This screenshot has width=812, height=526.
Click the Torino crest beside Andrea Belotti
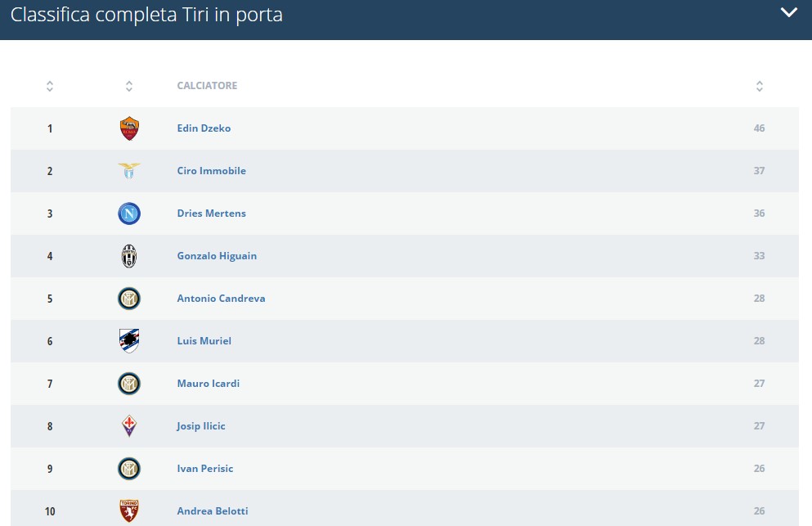[129, 511]
